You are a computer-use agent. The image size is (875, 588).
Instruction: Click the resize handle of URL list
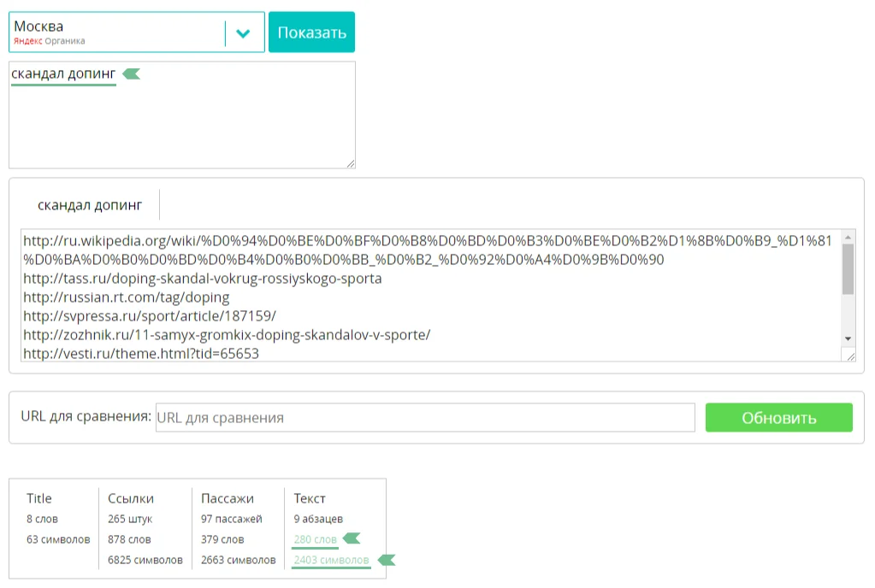[850, 356]
